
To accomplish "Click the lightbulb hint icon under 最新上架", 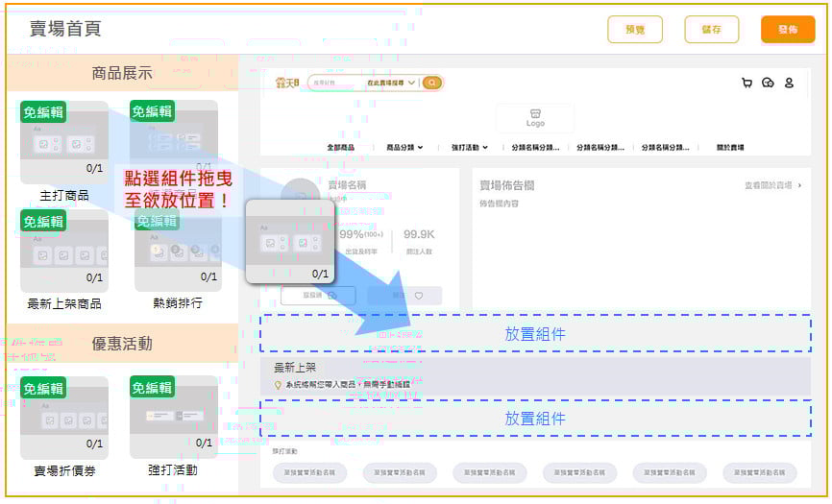I will (278, 385).
